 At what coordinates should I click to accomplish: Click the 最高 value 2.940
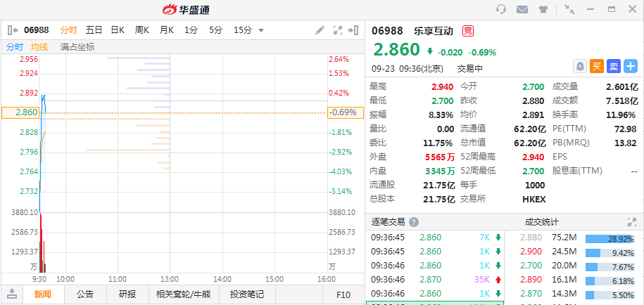pyautogui.click(x=442, y=87)
